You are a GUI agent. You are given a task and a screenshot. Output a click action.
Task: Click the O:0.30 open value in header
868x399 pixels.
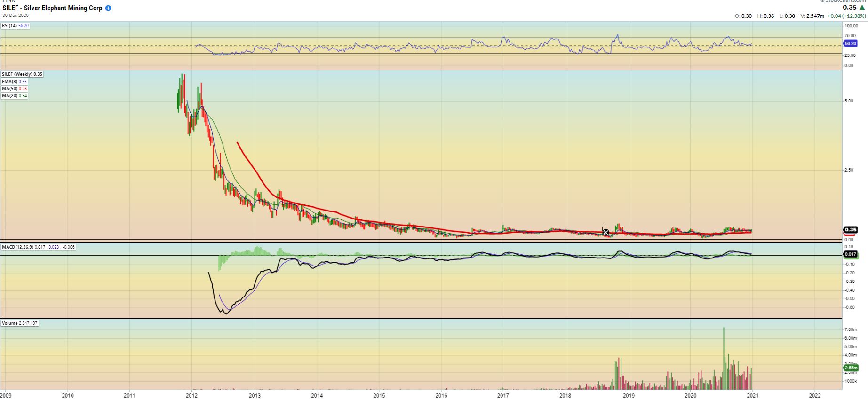[x=743, y=16]
